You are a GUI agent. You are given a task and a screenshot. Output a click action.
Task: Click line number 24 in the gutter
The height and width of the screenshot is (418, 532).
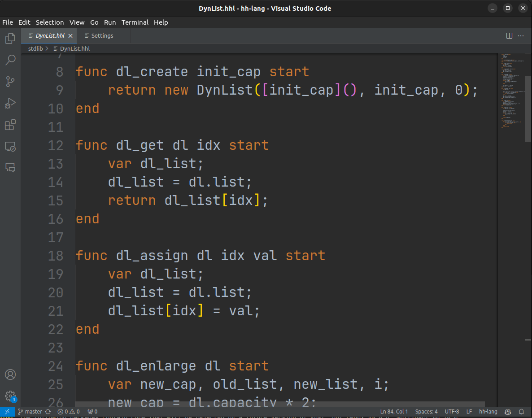click(x=56, y=366)
